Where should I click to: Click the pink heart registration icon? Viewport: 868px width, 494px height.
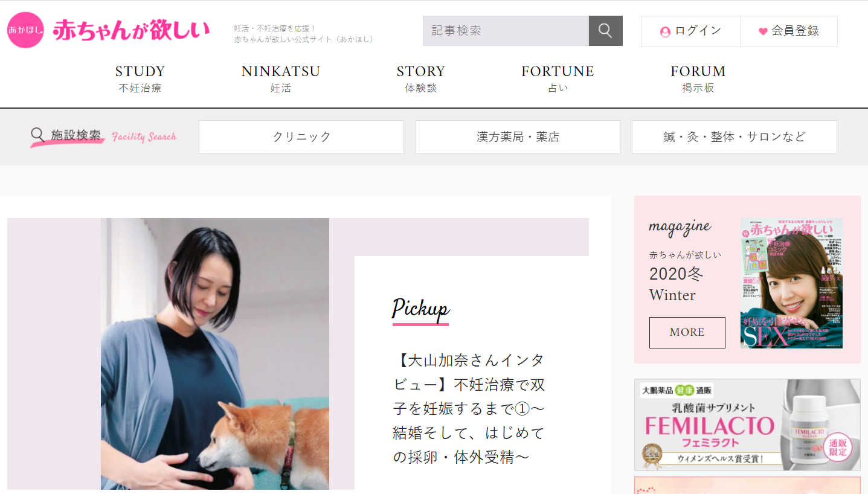point(763,31)
